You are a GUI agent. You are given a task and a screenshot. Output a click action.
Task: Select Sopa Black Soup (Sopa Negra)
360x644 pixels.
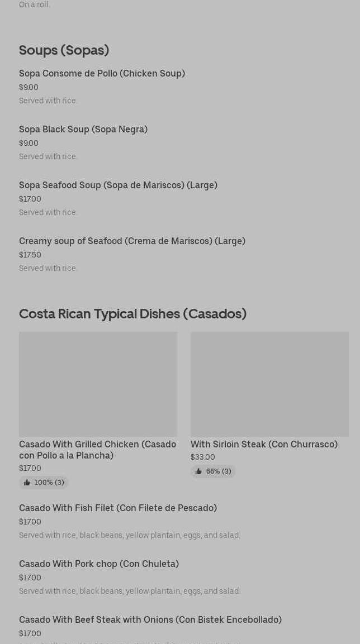coord(83,130)
